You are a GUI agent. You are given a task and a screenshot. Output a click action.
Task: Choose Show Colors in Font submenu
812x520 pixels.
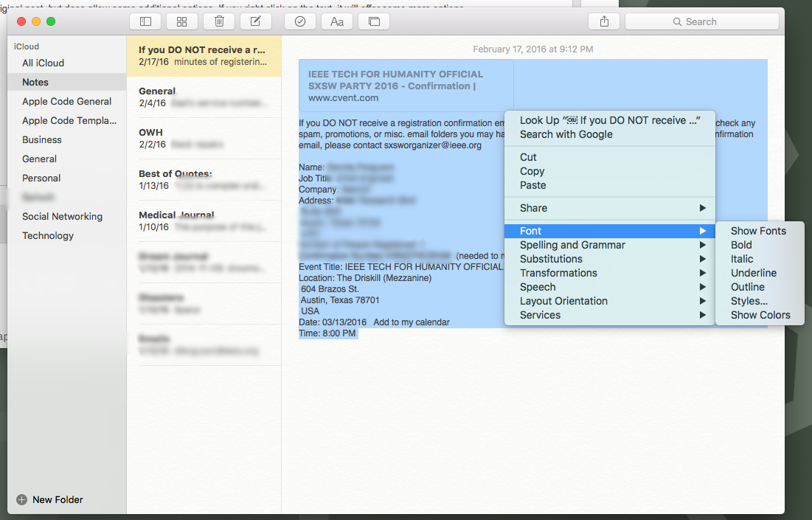tap(760, 315)
